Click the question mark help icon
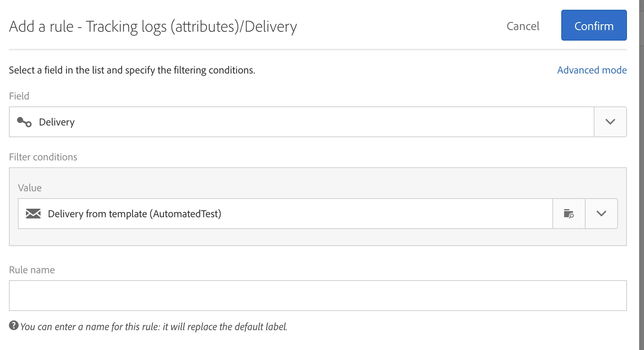This screenshot has height=350, width=644. 14,326
